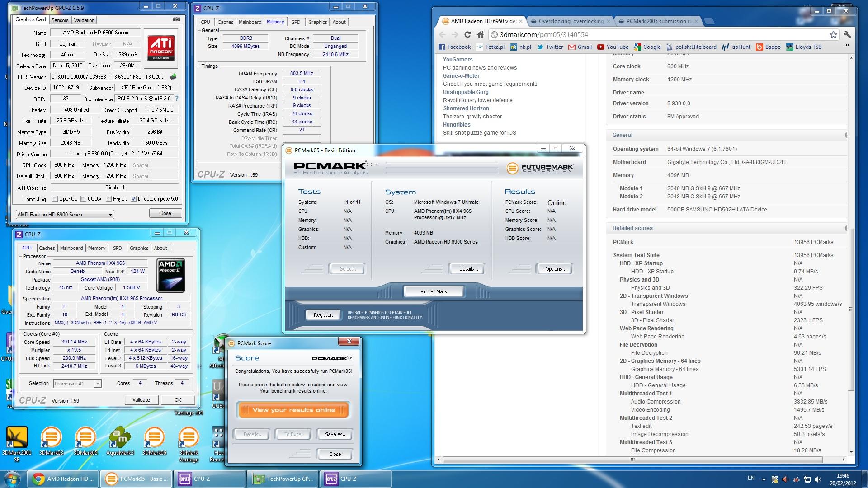This screenshot has width=868, height=488.
Task: Open the Facebook bookmark
Action: (x=455, y=47)
